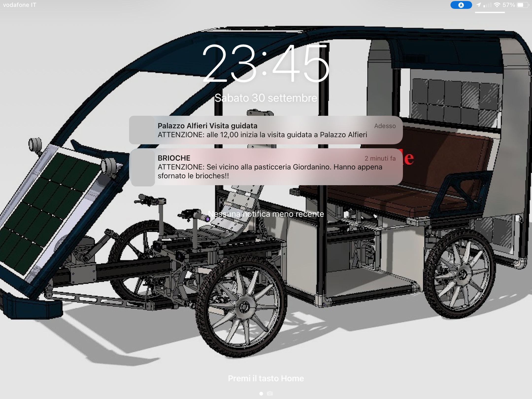Tap the white bar under status icons
This screenshot has height=399, width=532.
490,12
